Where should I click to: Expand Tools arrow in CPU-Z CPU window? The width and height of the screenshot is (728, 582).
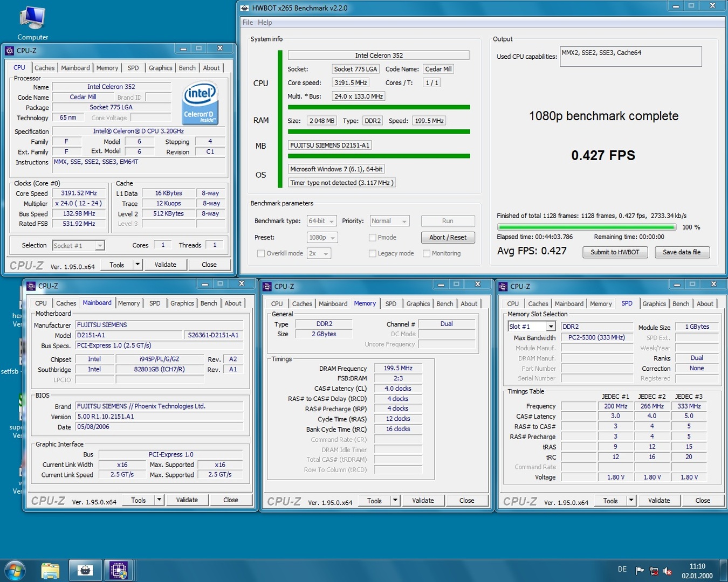click(138, 265)
